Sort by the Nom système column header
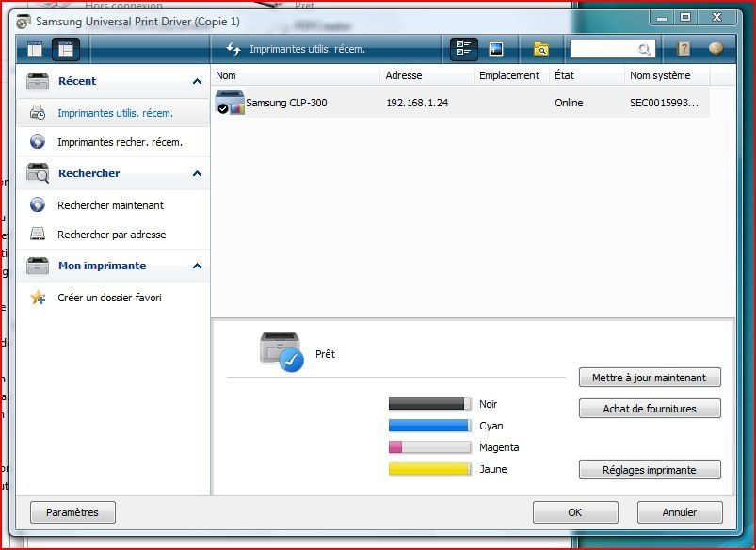 click(668, 75)
